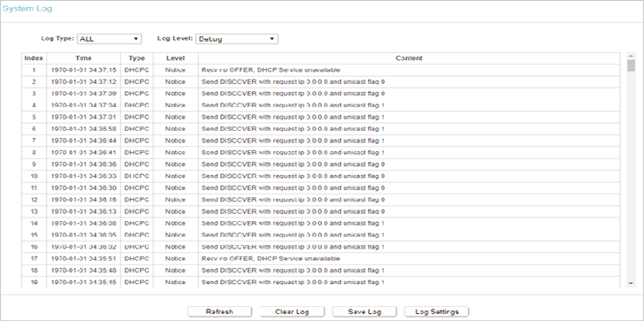Viewport: 644px width, 321px height.
Task: Click the scrollbar up arrow
Action: [x=632, y=56]
